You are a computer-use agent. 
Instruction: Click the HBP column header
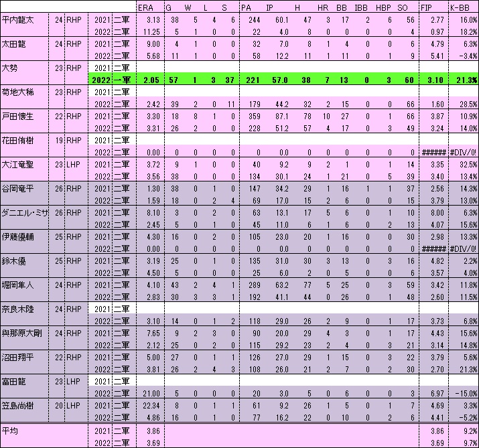tap(383, 8)
